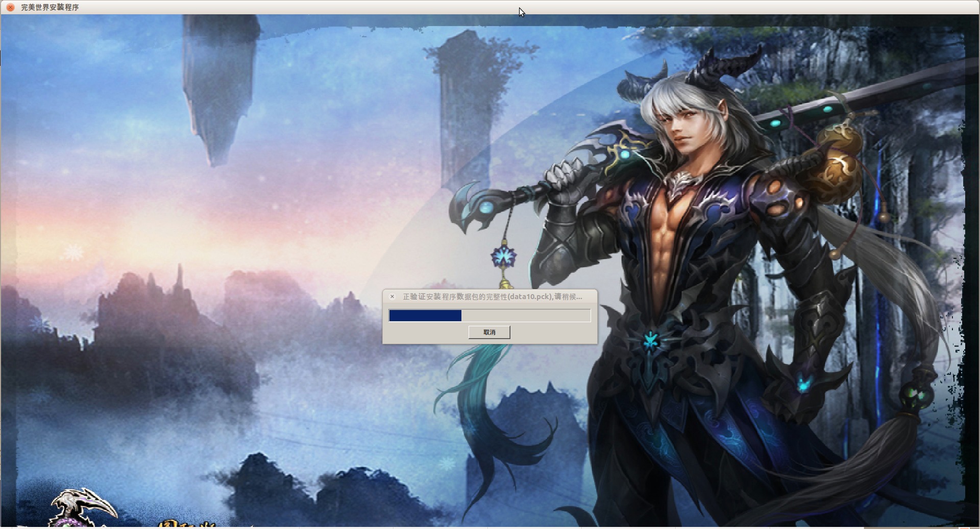This screenshot has width=980, height=529.
Task: Click the 取消 cancel button
Action: tap(489, 332)
